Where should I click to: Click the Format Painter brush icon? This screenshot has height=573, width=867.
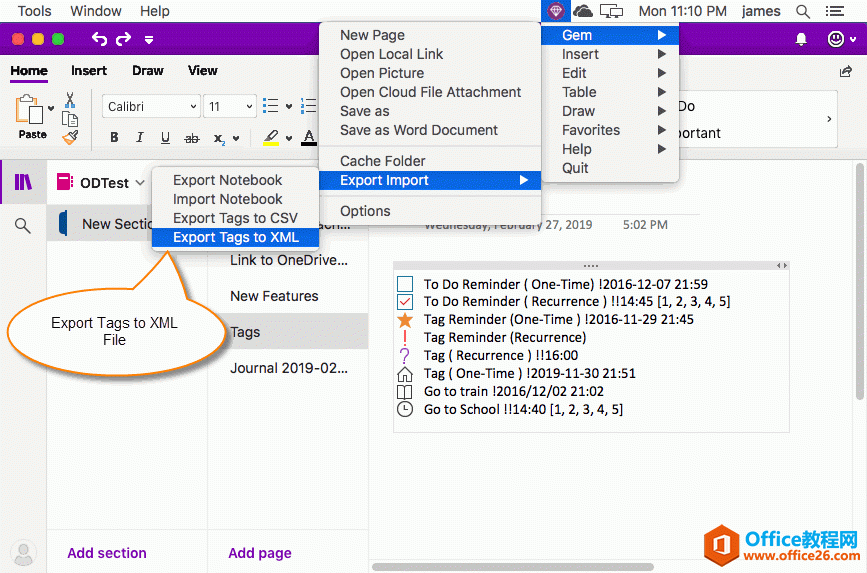[70, 138]
